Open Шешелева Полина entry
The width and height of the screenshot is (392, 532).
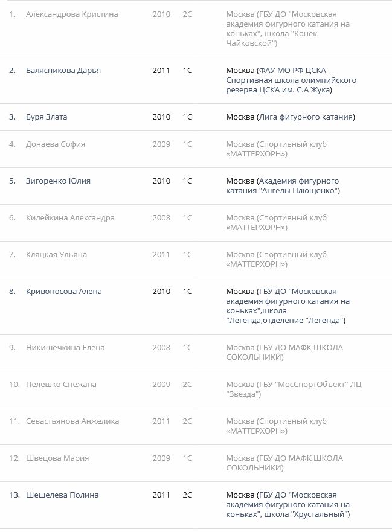click(x=62, y=495)
